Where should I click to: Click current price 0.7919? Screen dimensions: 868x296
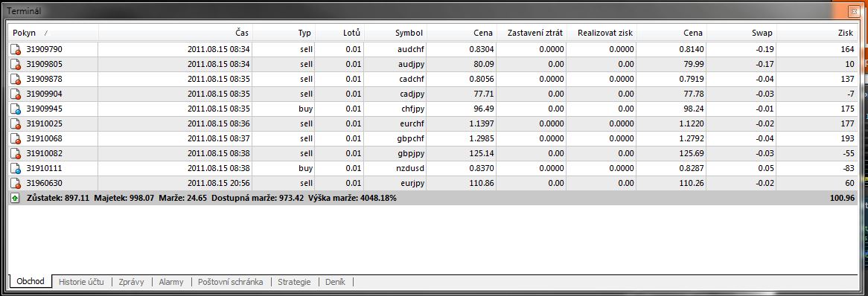[692, 79]
